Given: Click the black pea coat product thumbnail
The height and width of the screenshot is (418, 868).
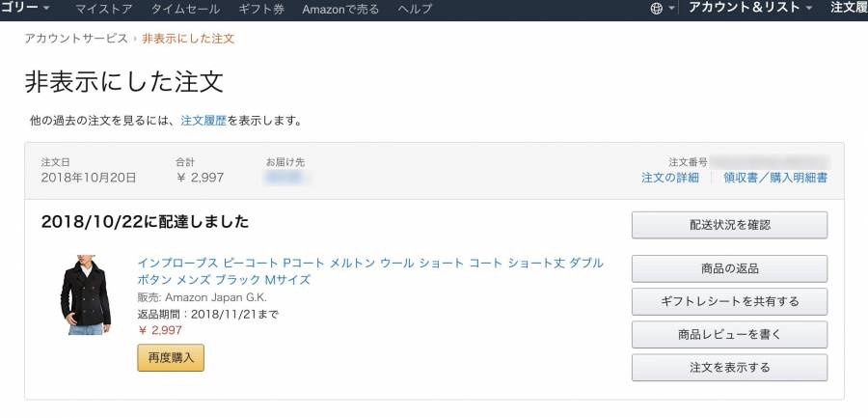Looking at the screenshot, I should click(86, 295).
